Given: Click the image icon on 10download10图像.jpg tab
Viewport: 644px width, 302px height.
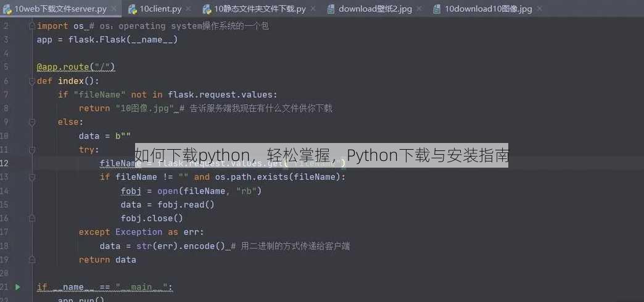Looking at the screenshot, I should 437,9.
